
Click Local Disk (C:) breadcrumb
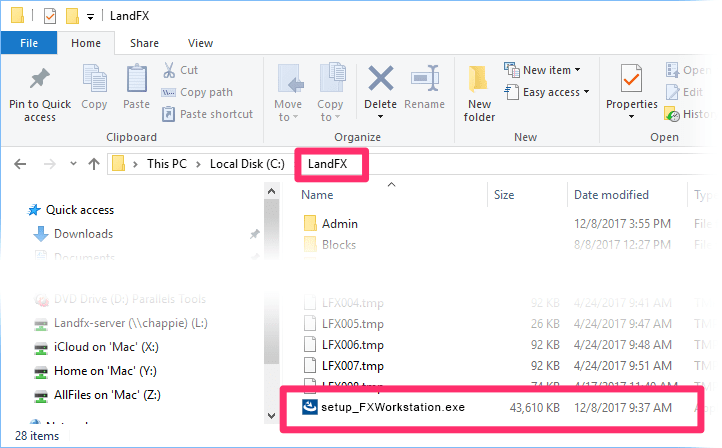247,164
